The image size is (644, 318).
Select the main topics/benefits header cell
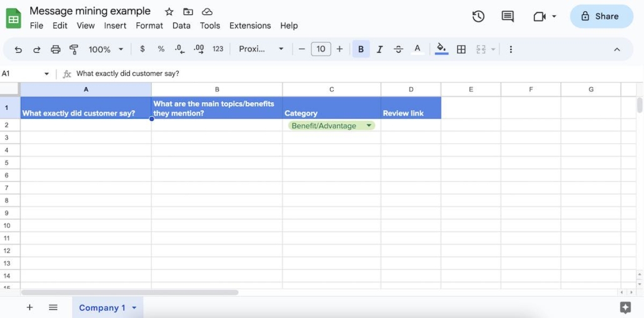point(217,108)
